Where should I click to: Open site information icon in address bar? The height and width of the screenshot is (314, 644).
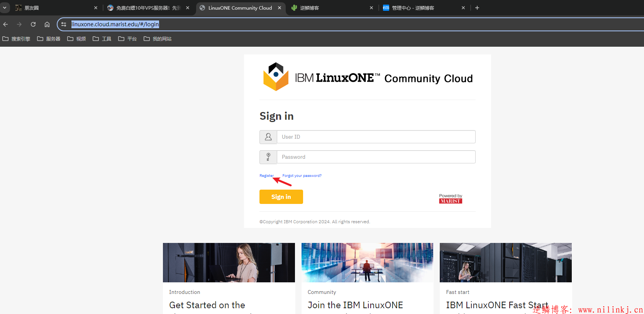point(64,24)
